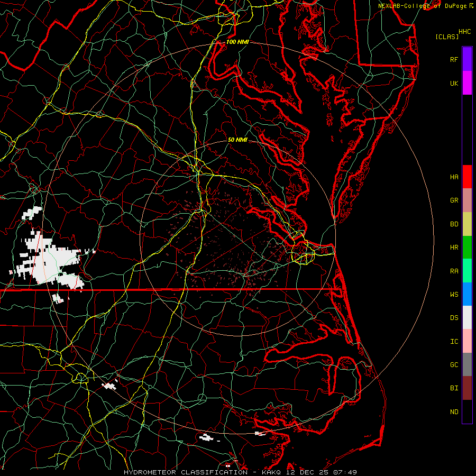This screenshot has height=476, width=476.
Task: Click the small white echo near bottom center
Action: tap(206, 437)
